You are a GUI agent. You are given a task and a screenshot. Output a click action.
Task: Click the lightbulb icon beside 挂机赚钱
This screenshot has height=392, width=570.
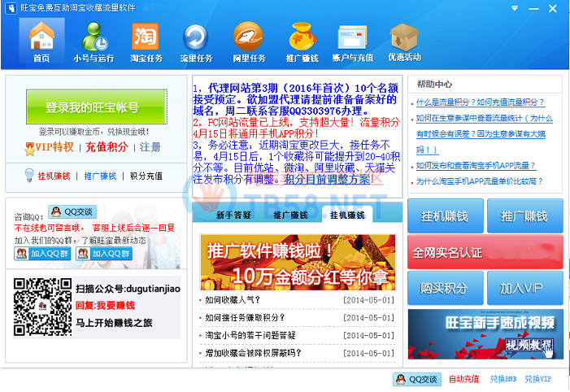coord(29,176)
